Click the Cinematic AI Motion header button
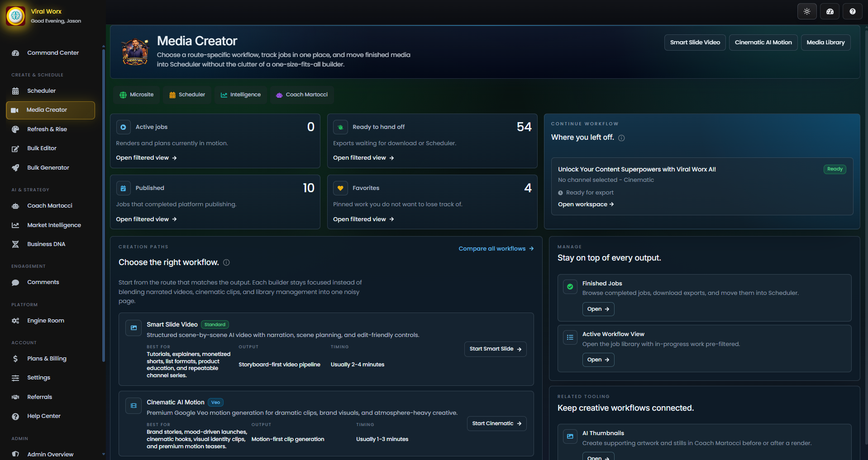 pyautogui.click(x=763, y=43)
